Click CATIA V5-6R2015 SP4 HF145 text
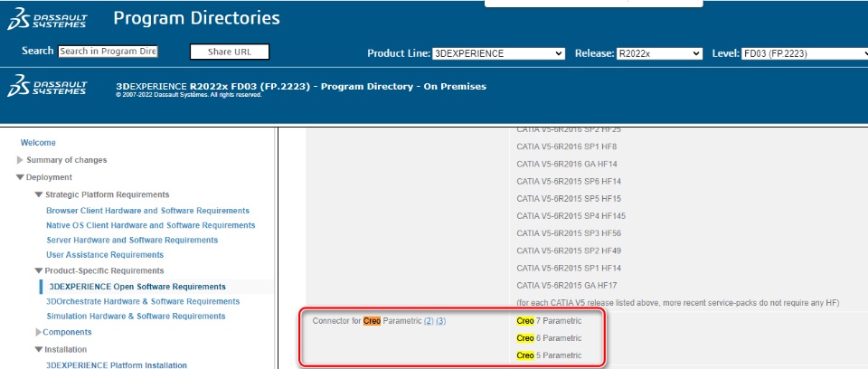Image resolution: width=868 pixels, height=369 pixels. coord(571,215)
